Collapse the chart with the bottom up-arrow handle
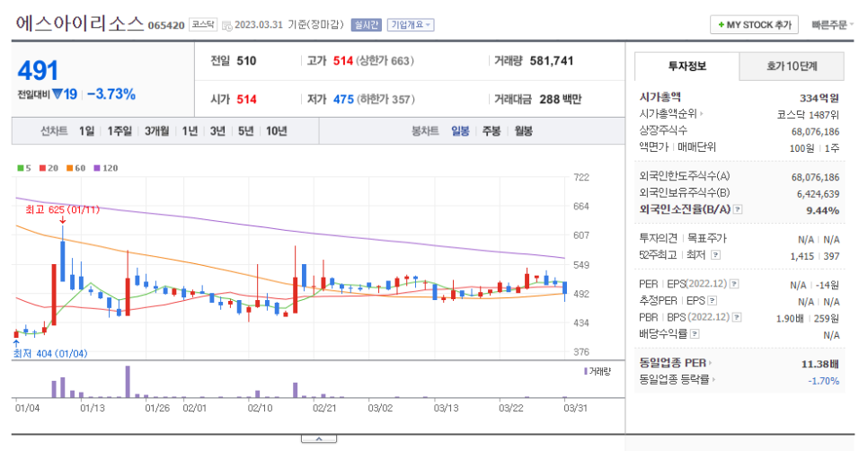The height and width of the screenshot is (451, 868). pyautogui.click(x=319, y=438)
